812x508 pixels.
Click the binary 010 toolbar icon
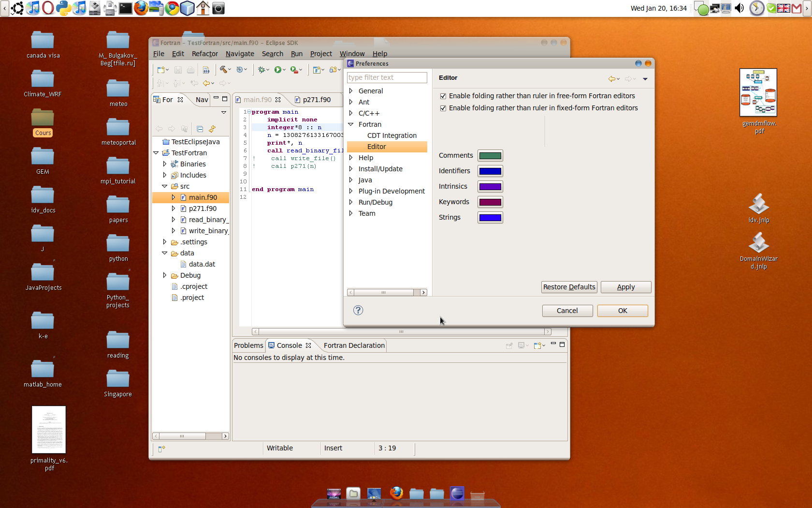click(206, 70)
